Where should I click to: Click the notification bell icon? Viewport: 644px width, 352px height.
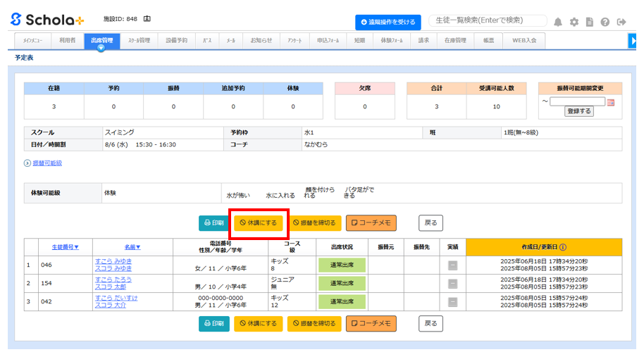(558, 22)
